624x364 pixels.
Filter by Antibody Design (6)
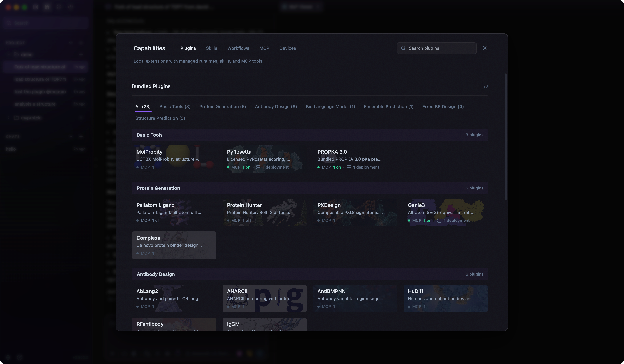276,107
